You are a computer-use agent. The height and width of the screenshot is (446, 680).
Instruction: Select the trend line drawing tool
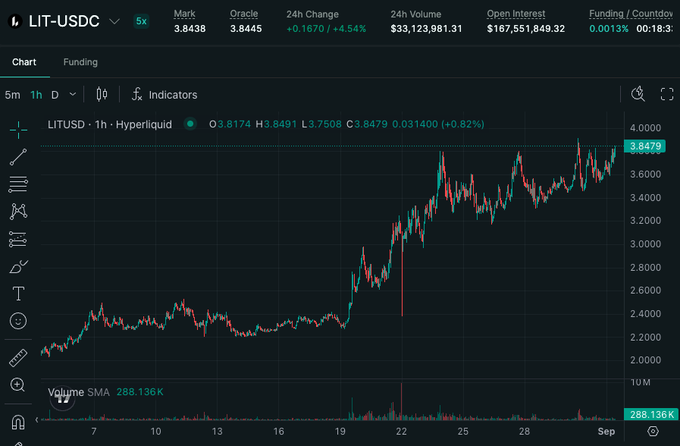click(18, 157)
